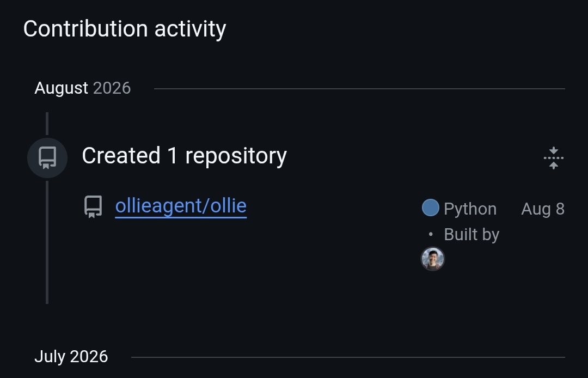The image size is (588, 378).
Task: Click the Contribution activity heading
Action: point(125,29)
